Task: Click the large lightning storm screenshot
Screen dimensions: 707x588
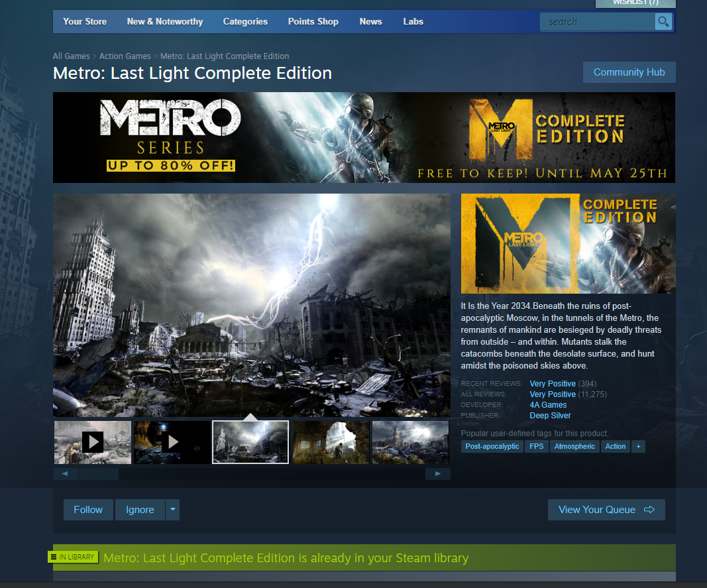Action: click(252, 305)
